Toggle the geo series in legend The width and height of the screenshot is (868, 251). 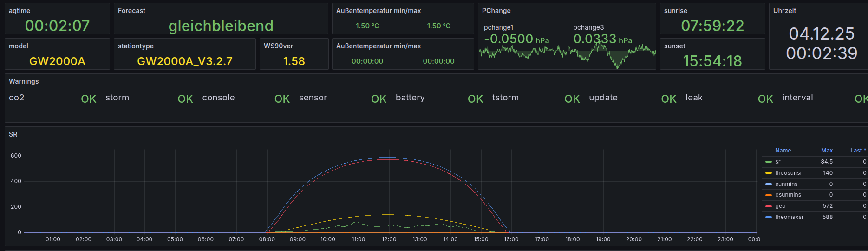coord(780,206)
